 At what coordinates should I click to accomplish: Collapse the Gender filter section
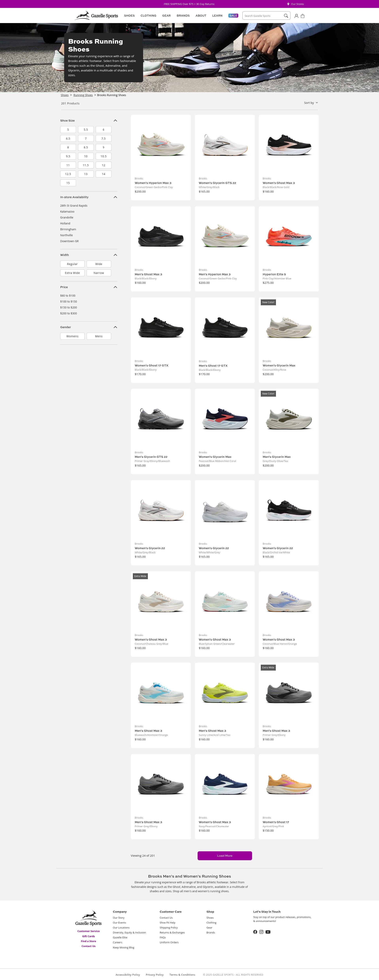(115, 327)
